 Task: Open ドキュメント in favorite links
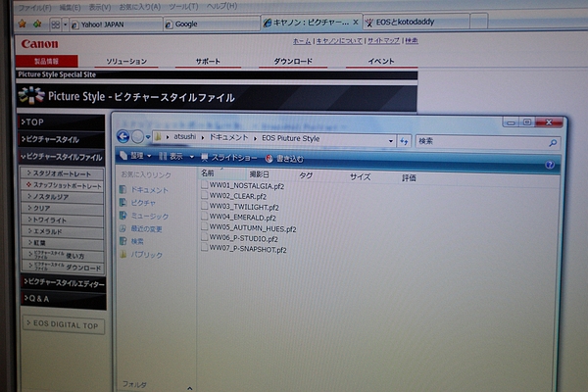pos(144,190)
